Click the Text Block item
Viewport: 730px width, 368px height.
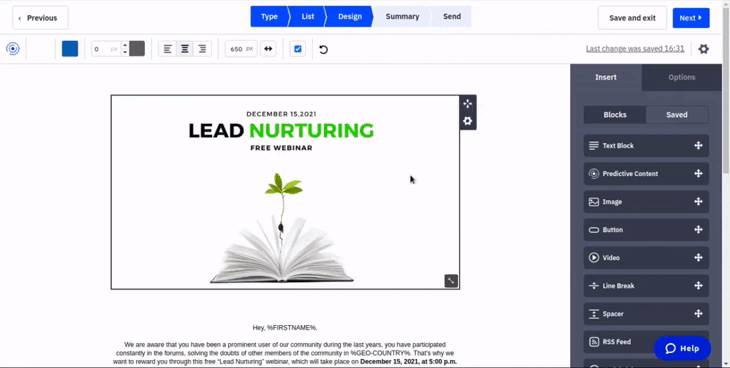646,146
